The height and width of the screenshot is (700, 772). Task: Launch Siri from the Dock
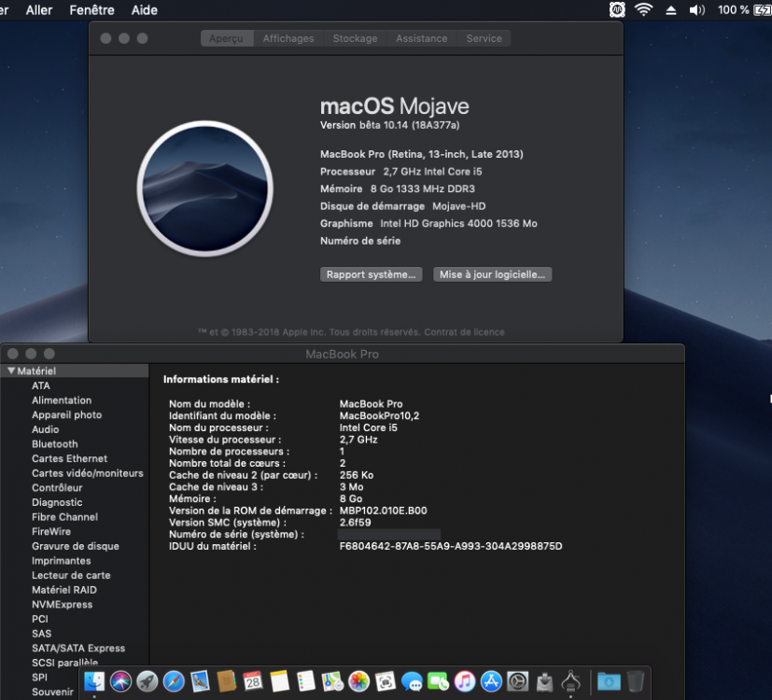120,681
